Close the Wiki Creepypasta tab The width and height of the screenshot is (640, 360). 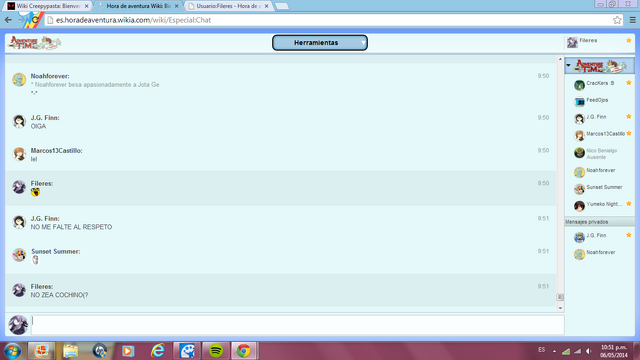pyautogui.click(x=86, y=6)
